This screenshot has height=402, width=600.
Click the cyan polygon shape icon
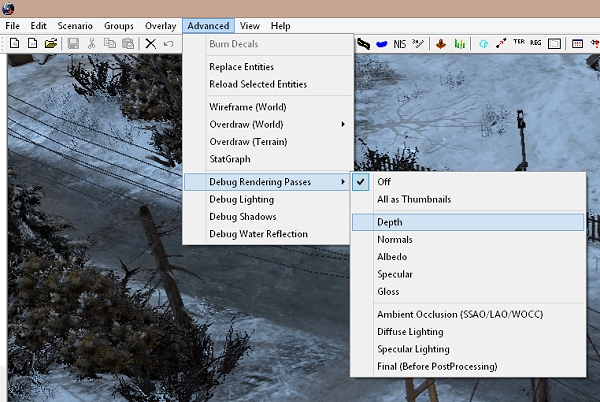(483, 44)
